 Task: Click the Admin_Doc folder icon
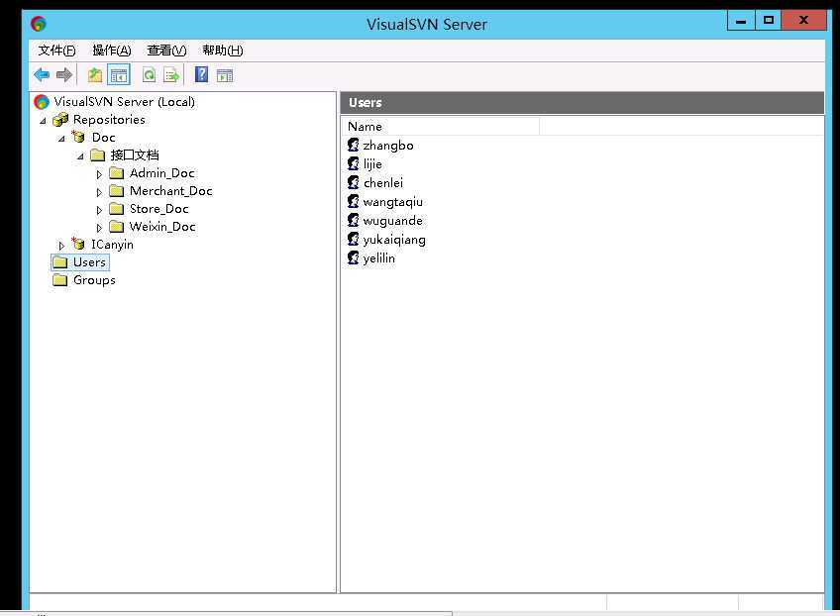116,173
